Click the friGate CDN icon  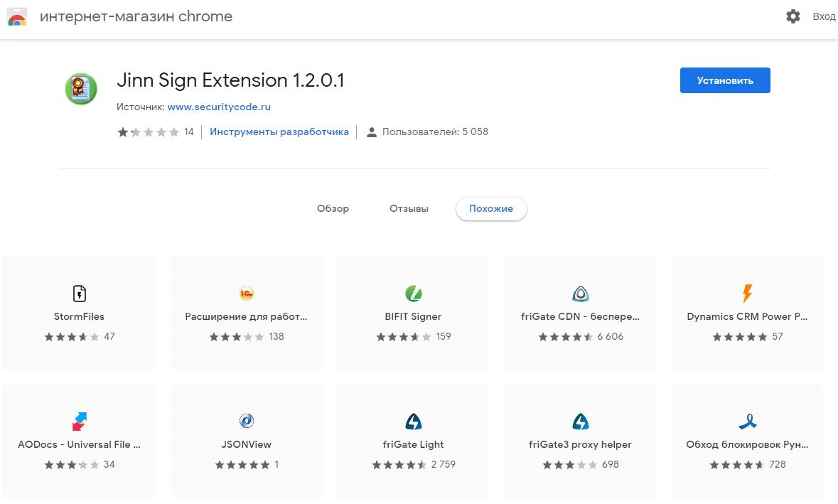click(x=581, y=294)
